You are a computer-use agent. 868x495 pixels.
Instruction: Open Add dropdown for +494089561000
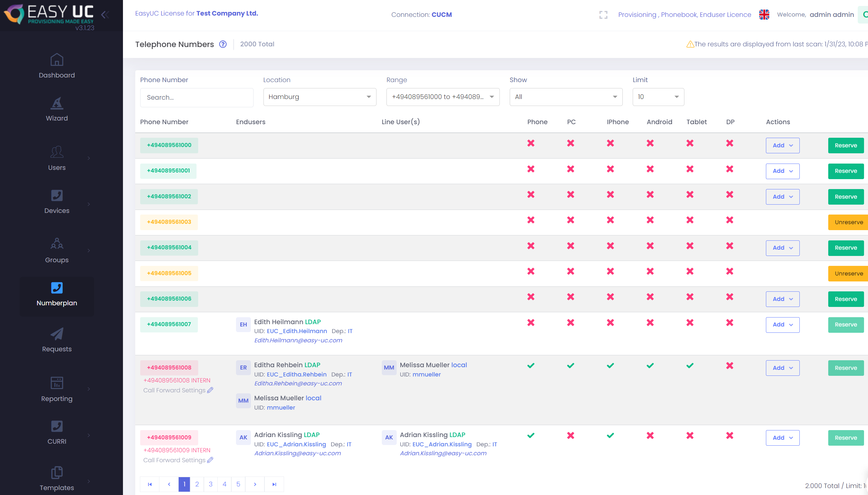pyautogui.click(x=782, y=145)
